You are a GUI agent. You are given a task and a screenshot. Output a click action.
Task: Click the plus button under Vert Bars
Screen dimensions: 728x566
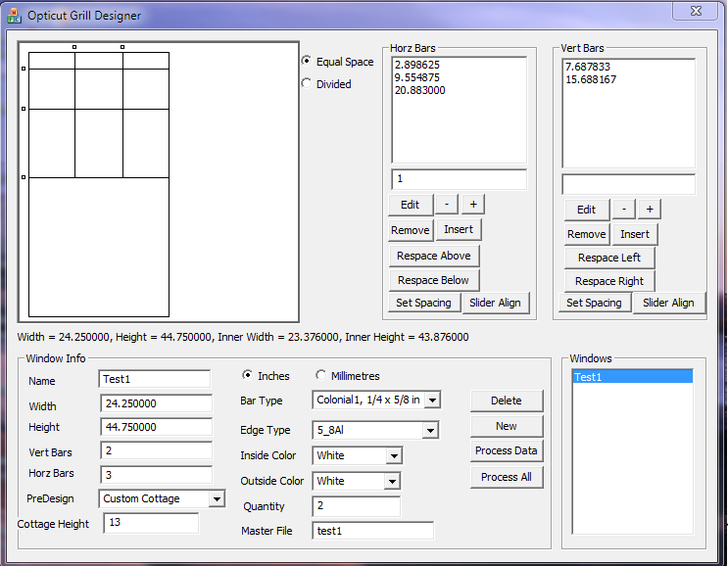coord(650,210)
